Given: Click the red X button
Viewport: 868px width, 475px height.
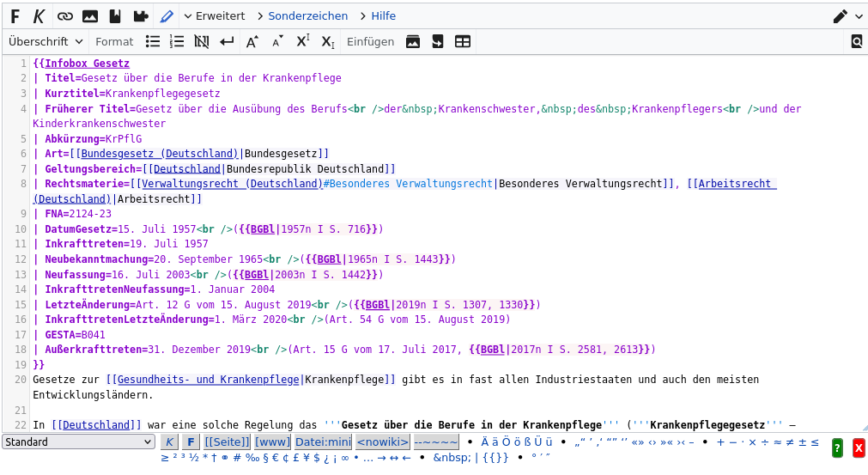Looking at the screenshot, I should (858, 447).
